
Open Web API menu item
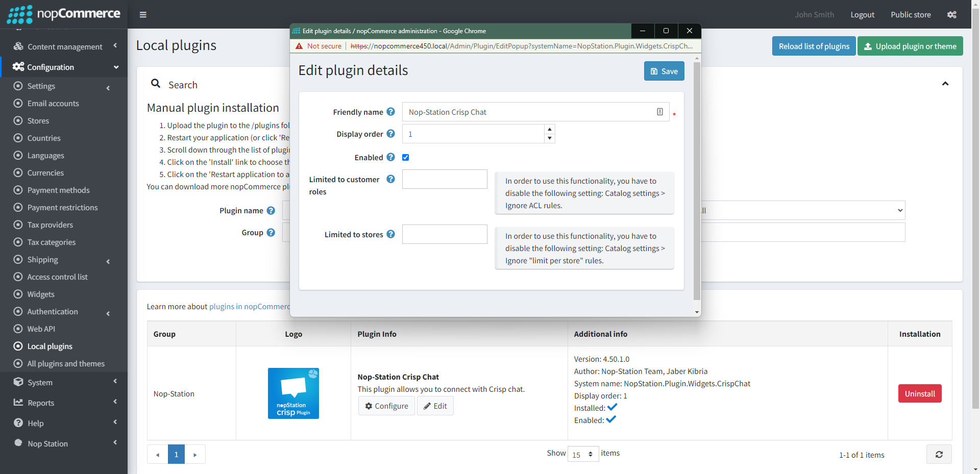41,329
